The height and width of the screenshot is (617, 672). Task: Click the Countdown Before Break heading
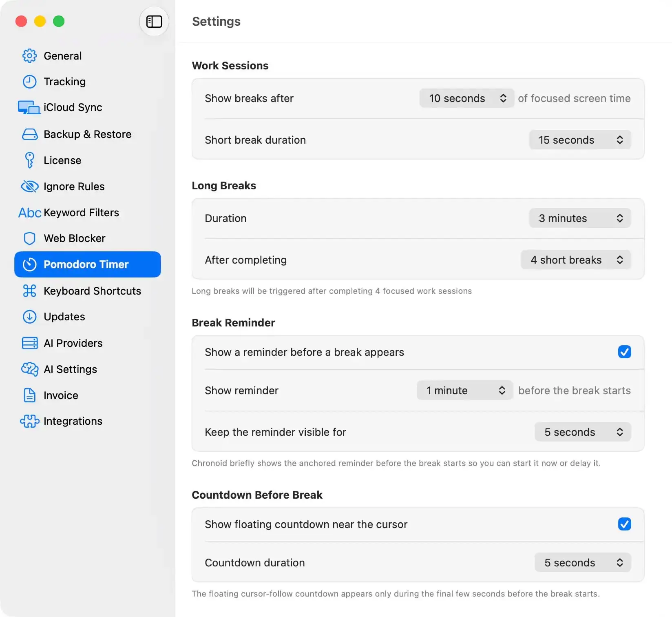click(257, 495)
